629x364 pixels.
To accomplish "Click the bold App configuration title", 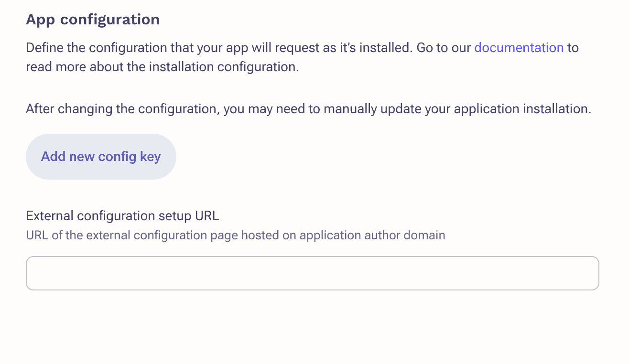I will pyautogui.click(x=93, y=20).
